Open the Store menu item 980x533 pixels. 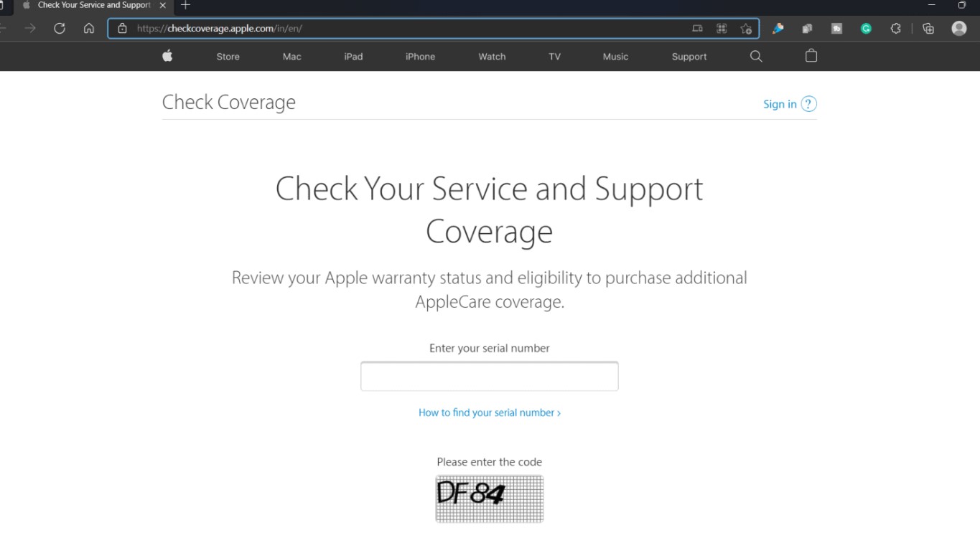(228, 57)
